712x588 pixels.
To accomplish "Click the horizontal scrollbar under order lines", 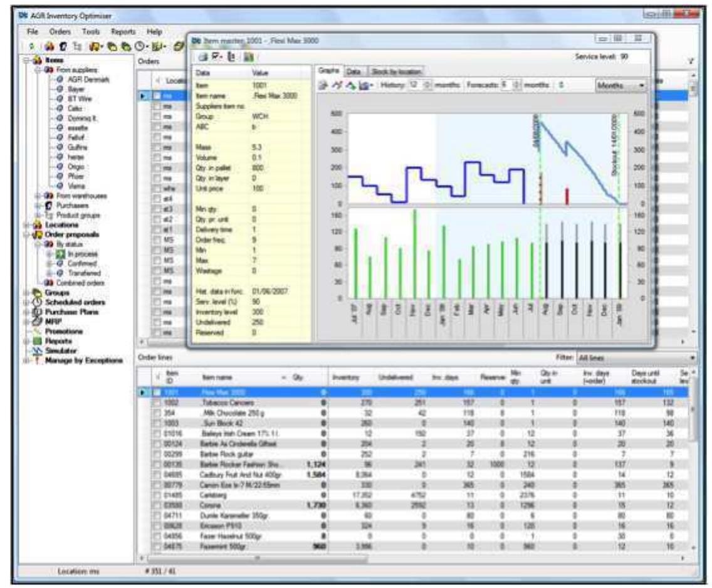I will [x=258, y=558].
